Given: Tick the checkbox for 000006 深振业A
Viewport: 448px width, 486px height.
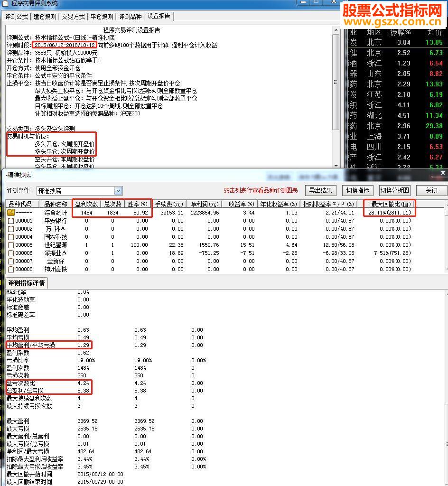Looking at the screenshot, I should click(11, 253).
